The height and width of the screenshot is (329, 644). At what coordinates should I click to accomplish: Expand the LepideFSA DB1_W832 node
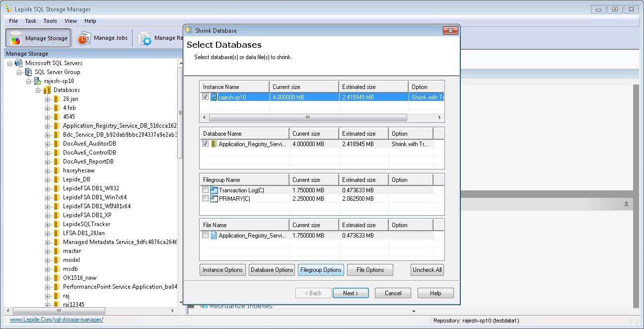[x=48, y=188]
